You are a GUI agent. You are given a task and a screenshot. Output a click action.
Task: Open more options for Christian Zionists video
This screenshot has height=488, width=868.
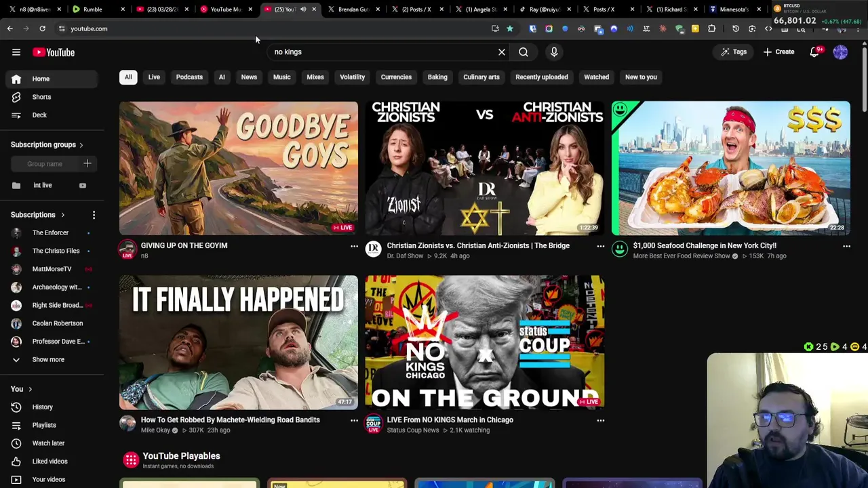point(600,247)
